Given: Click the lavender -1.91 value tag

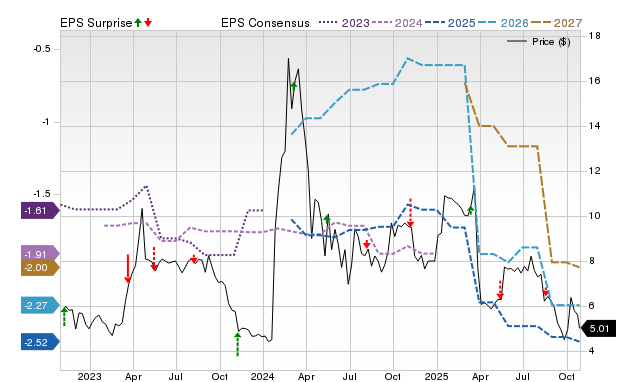Looking at the screenshot, I should 40,254.
